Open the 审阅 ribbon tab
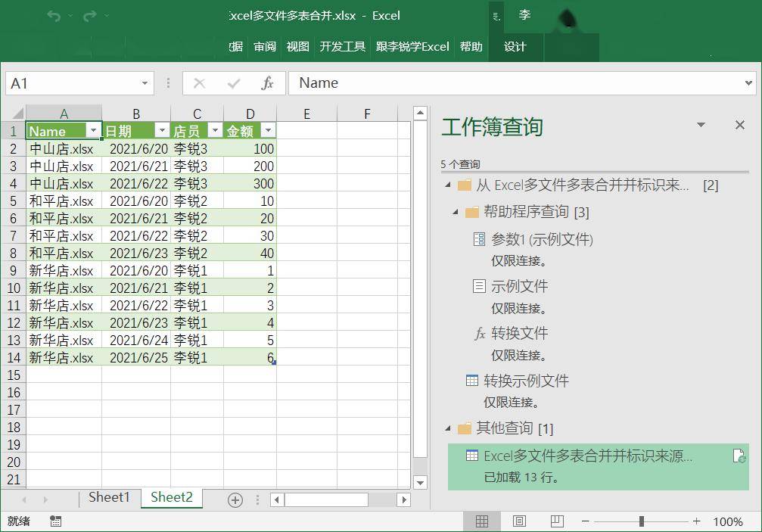Image resolution: width=762 pixels, height=532 pixels. tap(265, 47)
